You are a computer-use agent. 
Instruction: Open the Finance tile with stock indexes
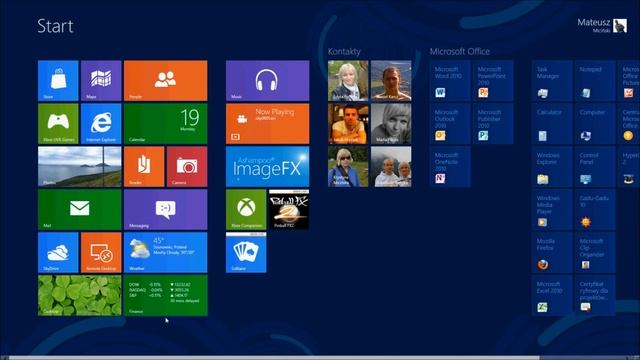pos(166,296)
